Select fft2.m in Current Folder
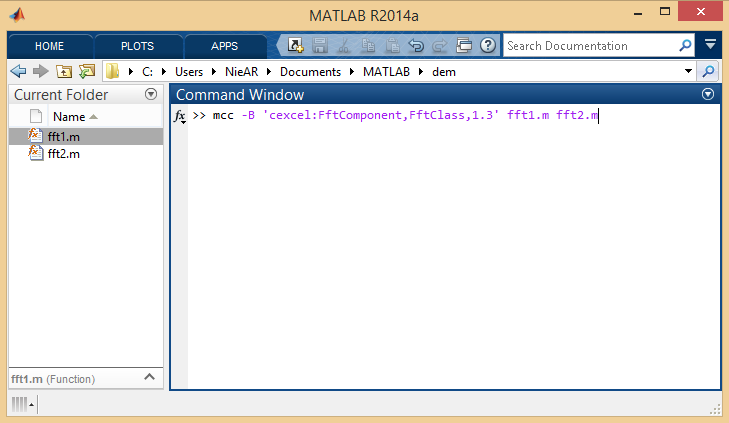729x423 pixels. (x=64, y=154)
